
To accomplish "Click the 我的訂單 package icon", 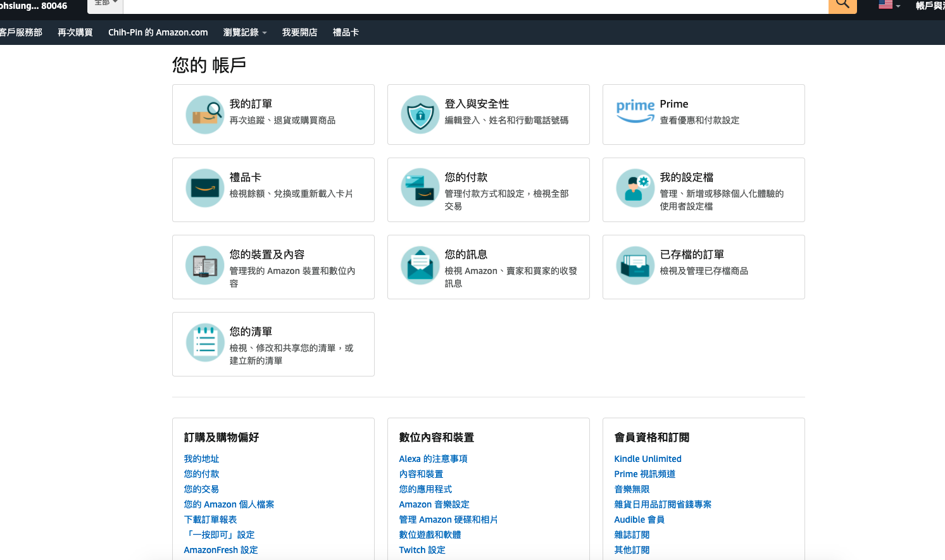I will click(x=204, y=115).
